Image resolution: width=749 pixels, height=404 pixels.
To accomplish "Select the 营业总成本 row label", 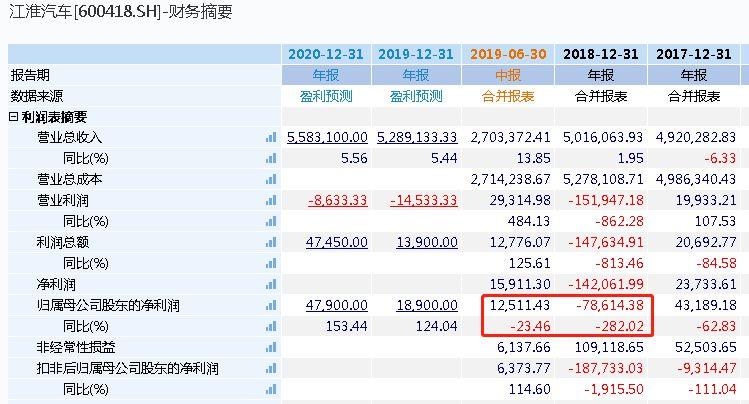I will [69, 180].
